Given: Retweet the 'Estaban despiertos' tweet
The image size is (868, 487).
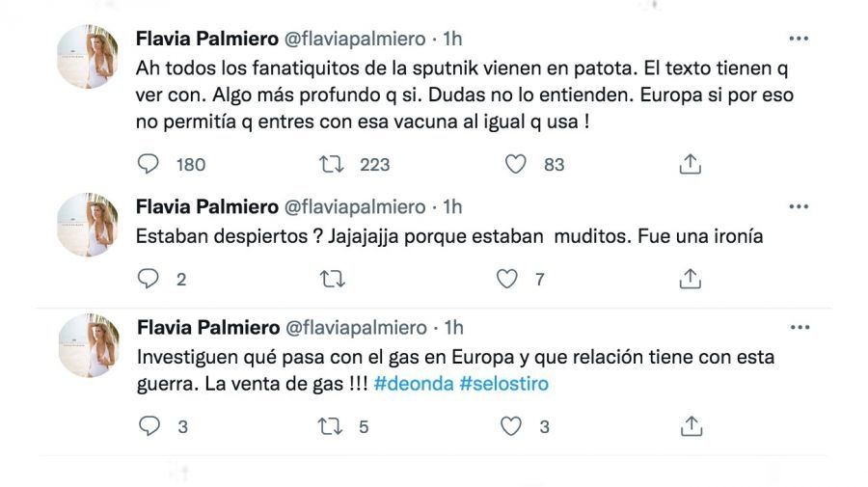Looking at the screenshot, I should (x=331, y=279).
